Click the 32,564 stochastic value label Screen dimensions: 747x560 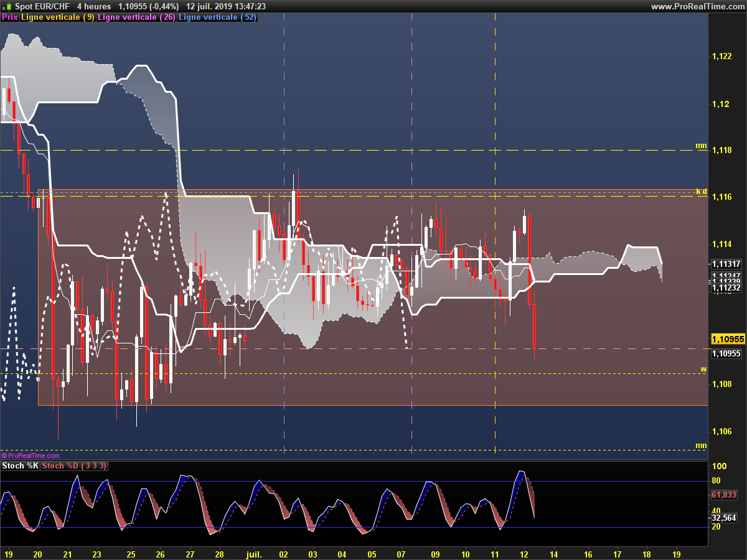coord(724,518)
